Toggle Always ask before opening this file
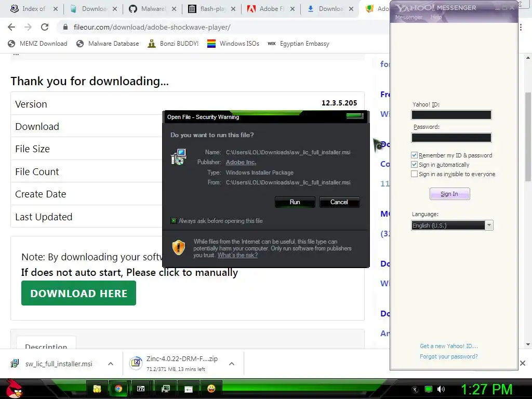This screenshot has width=532, height=399. coord(174,220)
